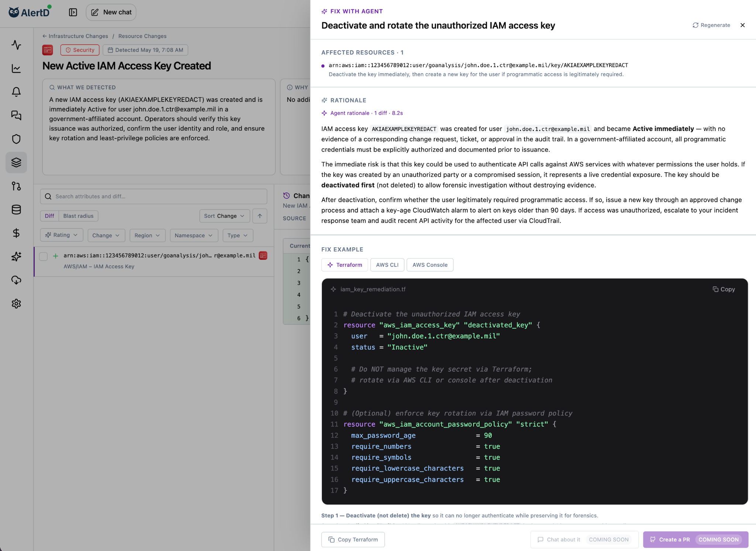This screenshot has width=756, height=551.
Task: Open the dollar cost sidebar icon
Action: pyautogui.click(x=16, y=233)
